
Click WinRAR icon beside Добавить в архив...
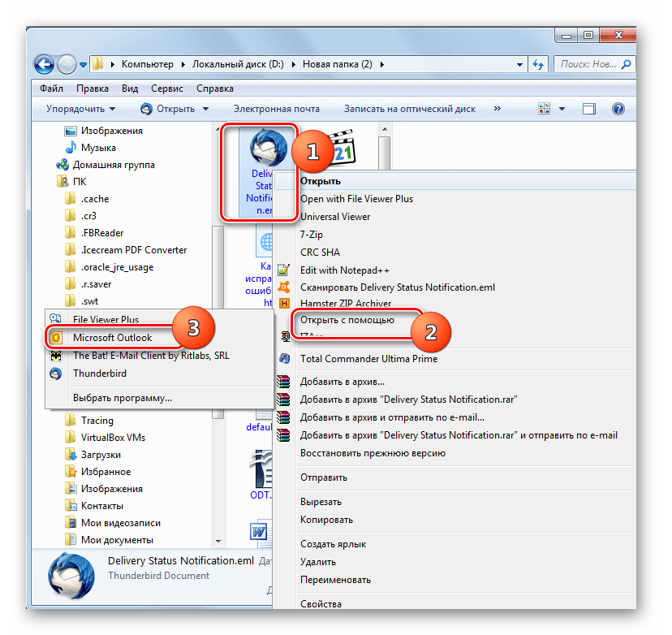283,382
